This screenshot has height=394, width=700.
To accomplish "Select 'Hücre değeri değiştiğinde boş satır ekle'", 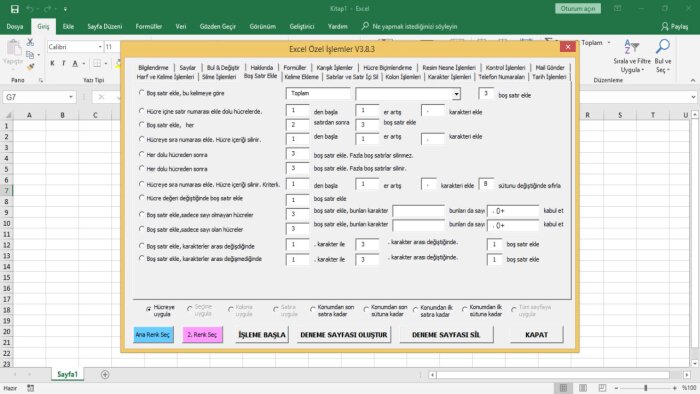I will click(x=142, y=198).
